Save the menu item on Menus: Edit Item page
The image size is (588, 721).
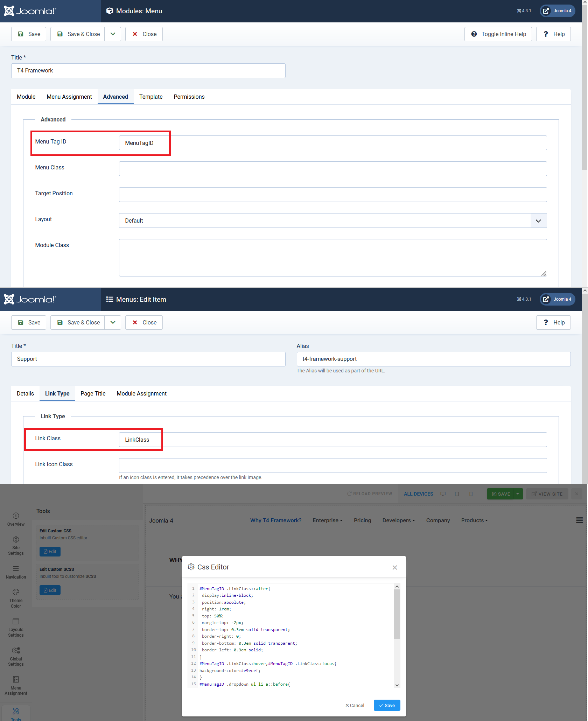(29, 322)
